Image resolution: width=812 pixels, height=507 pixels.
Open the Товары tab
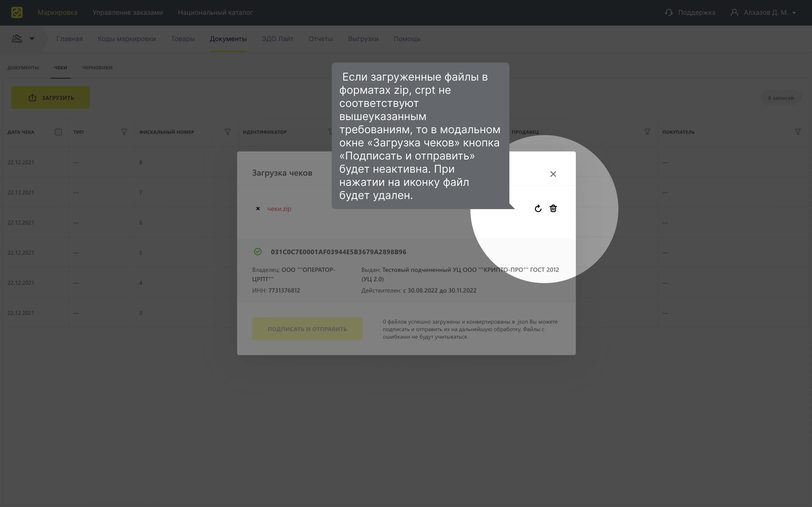click(x=183, y=39)
